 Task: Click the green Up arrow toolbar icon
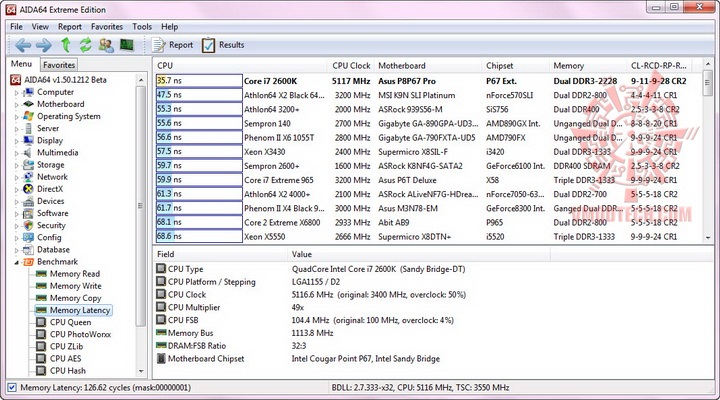(x=66, y=45)
